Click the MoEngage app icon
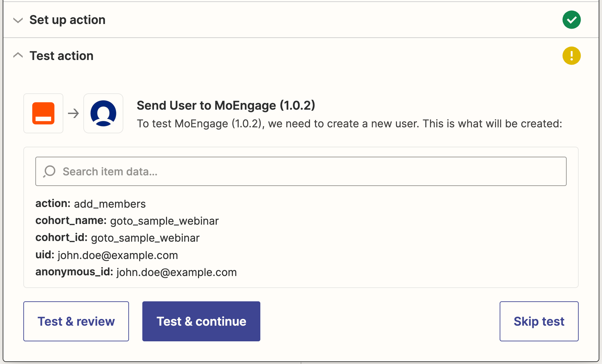 pos(103,113)
